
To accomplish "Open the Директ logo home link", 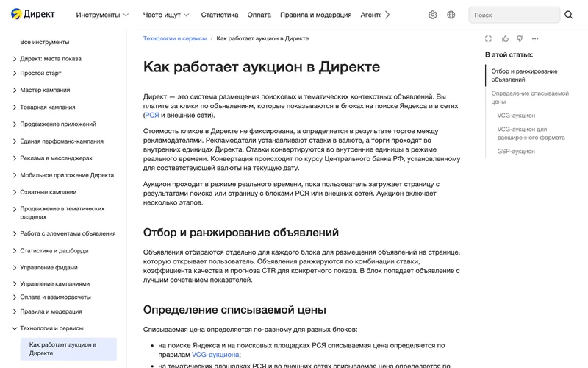I will click(32, 14).
